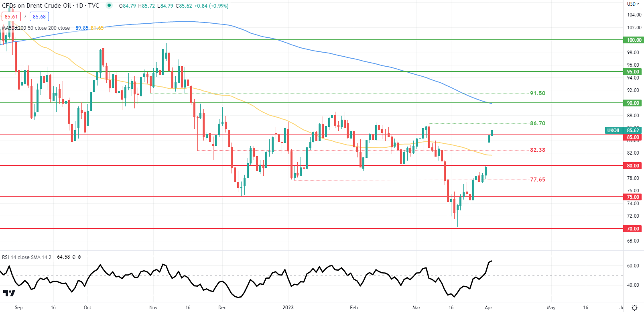Click the 68.00 price scale label
The image size is (644, 312).
(x=633, y=241)
